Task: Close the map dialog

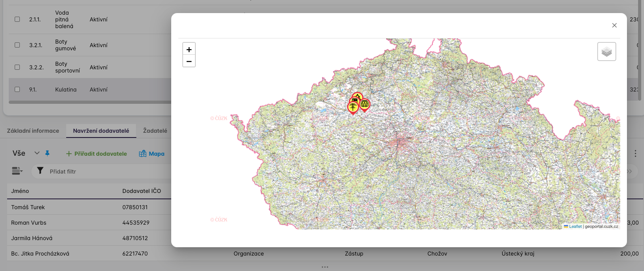Action: point(614,25)
